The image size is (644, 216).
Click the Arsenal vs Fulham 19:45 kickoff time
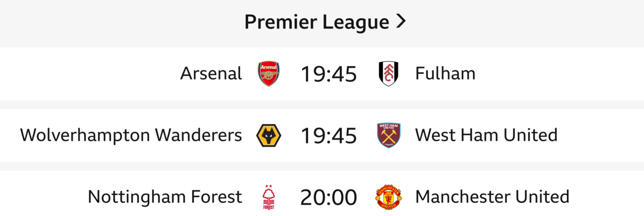tap(329, 74)
